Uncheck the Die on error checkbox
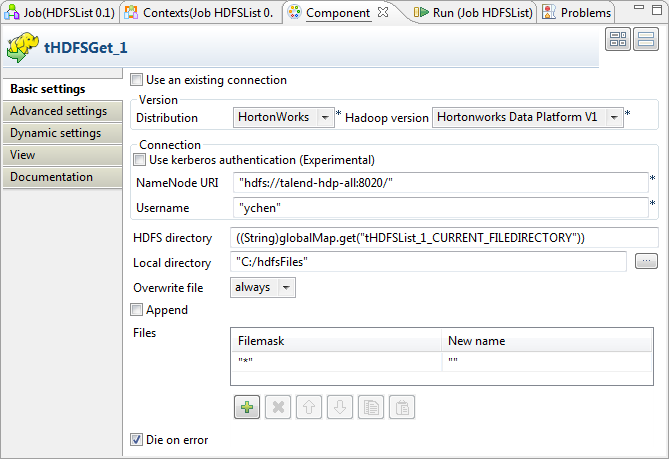Screen dimensions: 669x459 [x=137, y=439]
